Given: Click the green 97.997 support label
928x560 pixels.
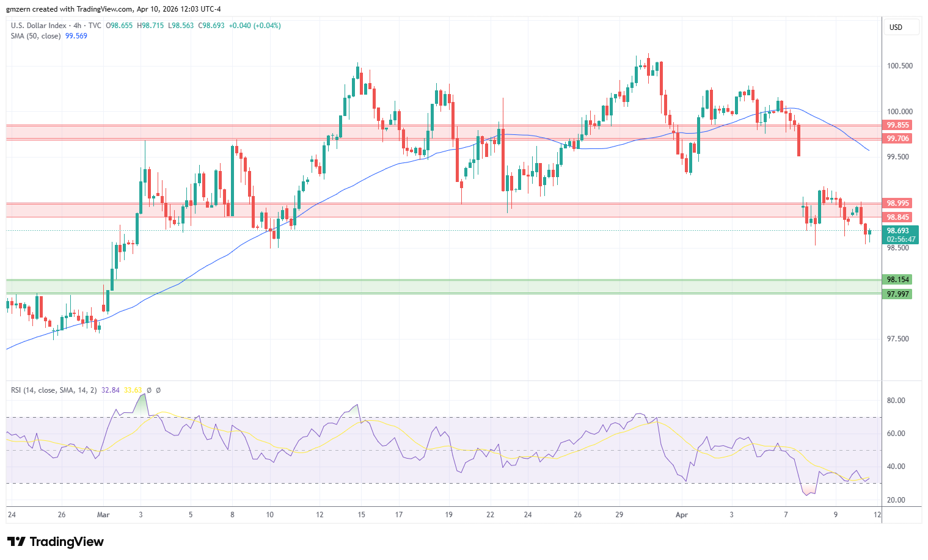Looking at the screenshot, I should (898, 294).
